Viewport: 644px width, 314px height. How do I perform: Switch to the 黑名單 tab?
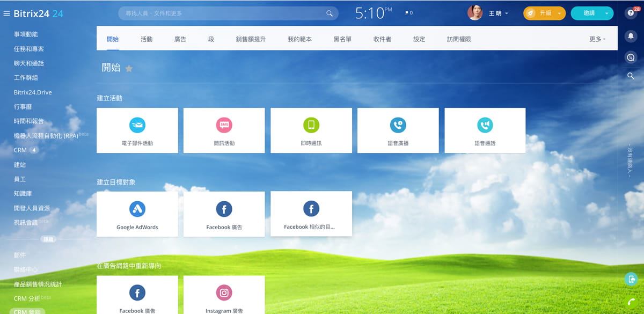pos(342,39)
